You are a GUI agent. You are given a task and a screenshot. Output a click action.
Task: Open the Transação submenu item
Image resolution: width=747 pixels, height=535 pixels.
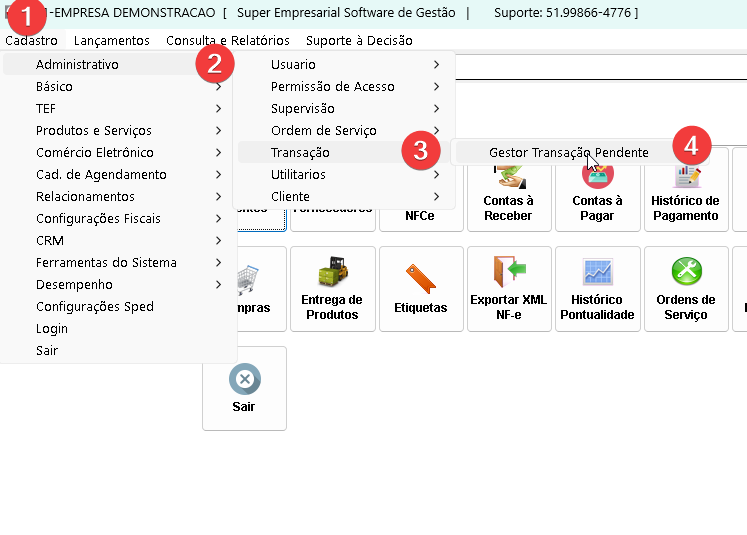click(343, 152)
